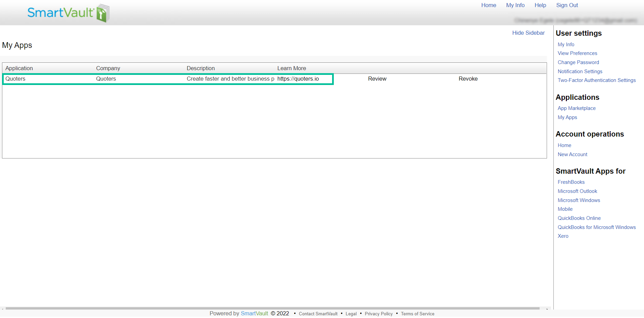The image size is (644, 318).
Task: Open the FreshBooks app link
Action: coord(571,182)
